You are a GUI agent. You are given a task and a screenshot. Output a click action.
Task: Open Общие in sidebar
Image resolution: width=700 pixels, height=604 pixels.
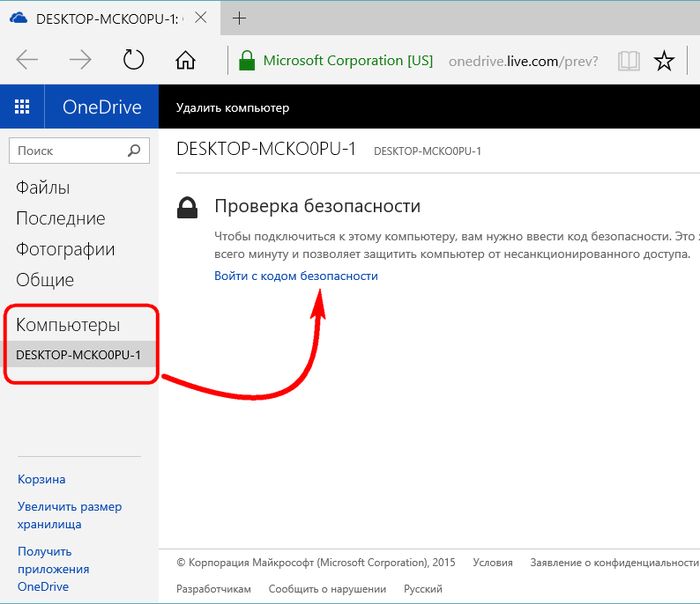click(x=45, y=280)
